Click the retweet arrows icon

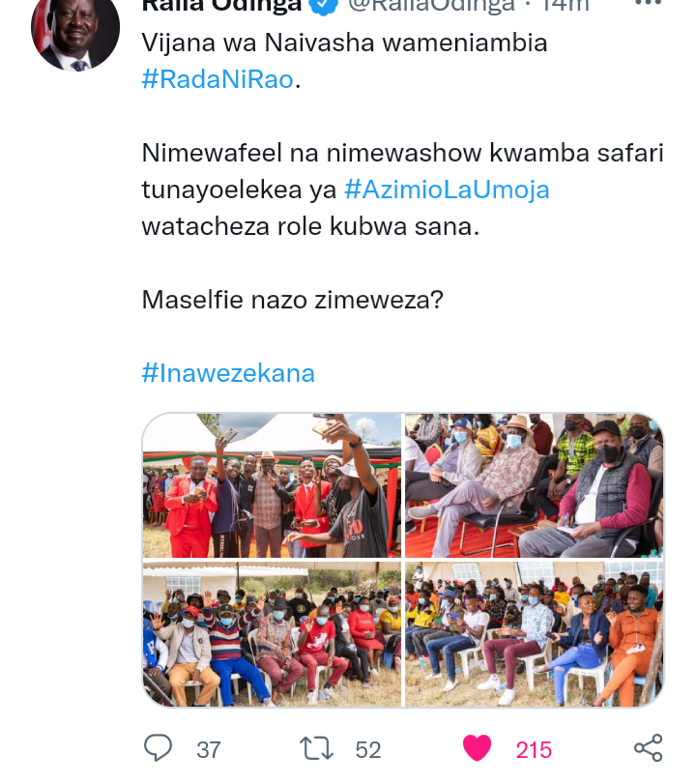click(x=316, y=749)
